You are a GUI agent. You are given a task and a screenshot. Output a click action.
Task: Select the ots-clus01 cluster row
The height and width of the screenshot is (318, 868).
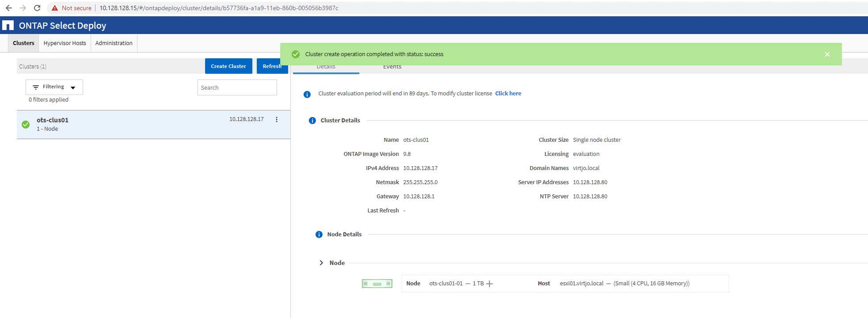pos(133,125)
